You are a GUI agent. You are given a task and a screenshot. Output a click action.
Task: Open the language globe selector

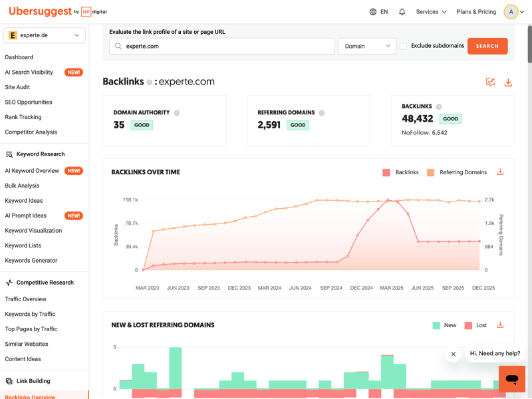pyautogui.click(x=378, y=12)
